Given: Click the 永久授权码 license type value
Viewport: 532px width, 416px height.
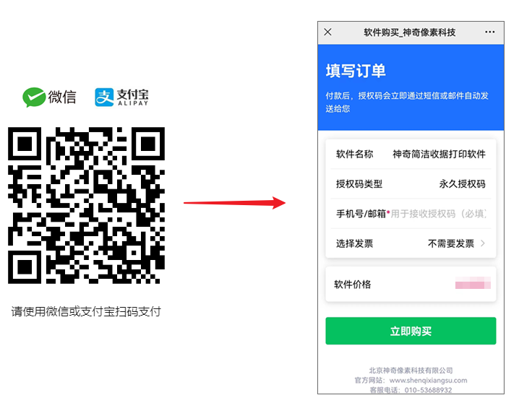Looking at the screenshot, I should click(x=462, y=183).
